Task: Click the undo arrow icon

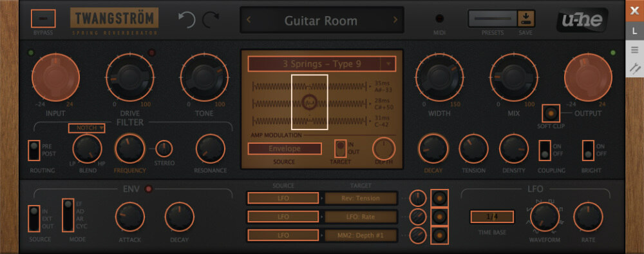Action: [x=187, y=19]
